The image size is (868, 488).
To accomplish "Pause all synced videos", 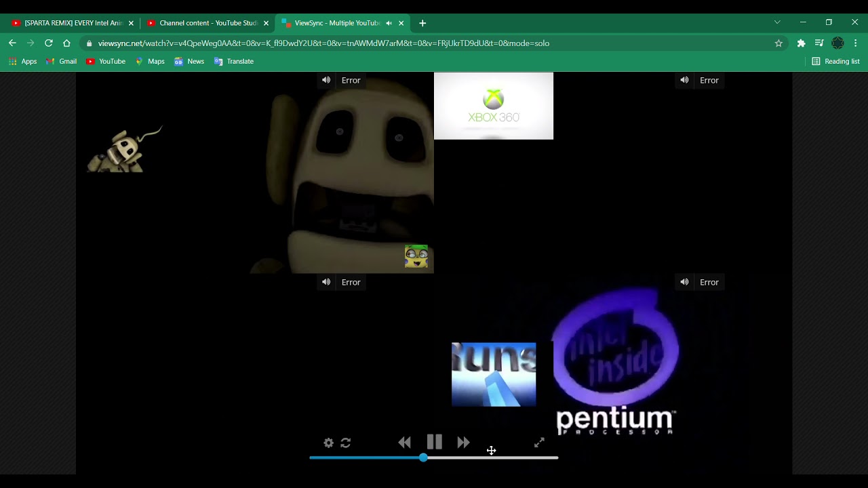I will coord(435,442).
